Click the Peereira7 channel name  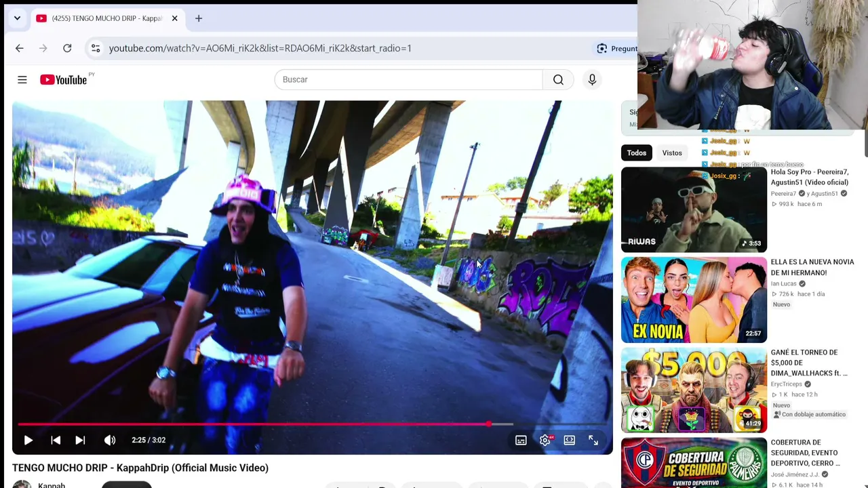click(x=783, y=194)
